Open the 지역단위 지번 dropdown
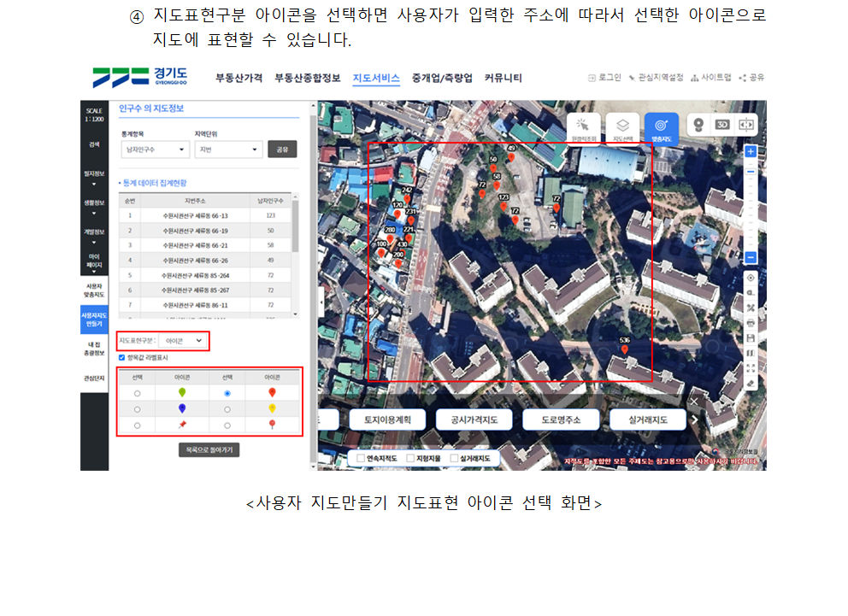The height and width of the screenshot is (616, 848). click(228, 150)
